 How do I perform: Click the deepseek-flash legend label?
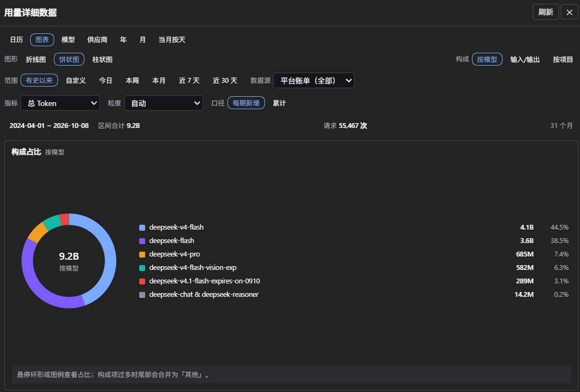pyautogui.click(x=171, y=240)
